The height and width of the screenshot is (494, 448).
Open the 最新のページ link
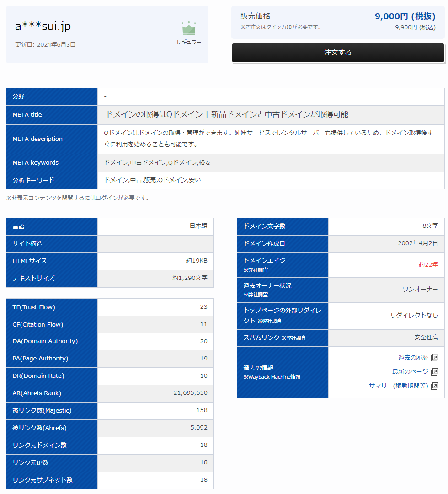(410, 372)
